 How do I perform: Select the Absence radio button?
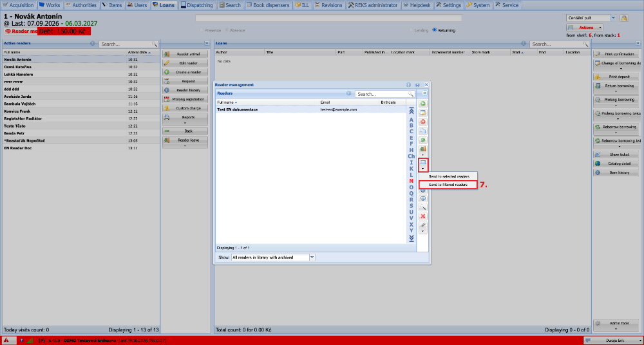227,30
